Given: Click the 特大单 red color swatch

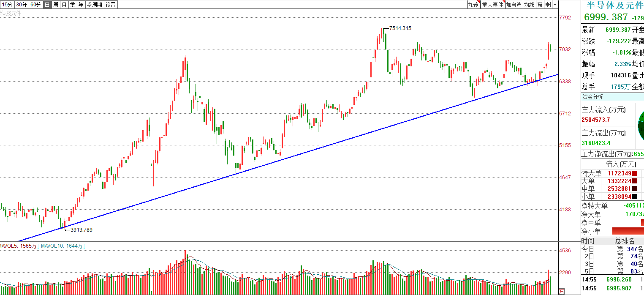Looking at the screenshot, I should 635,173.
